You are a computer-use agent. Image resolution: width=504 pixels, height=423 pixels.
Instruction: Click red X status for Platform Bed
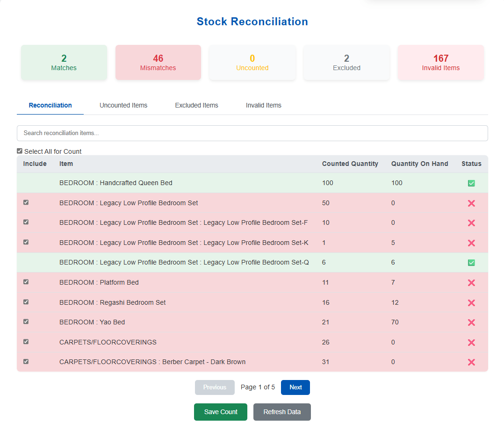tap(471, 283)
